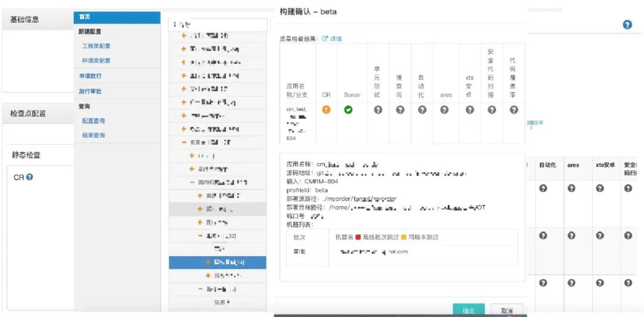644x317 pixels.
Task: Select the 张志 leaf in the tree
Action: point(222,302)
